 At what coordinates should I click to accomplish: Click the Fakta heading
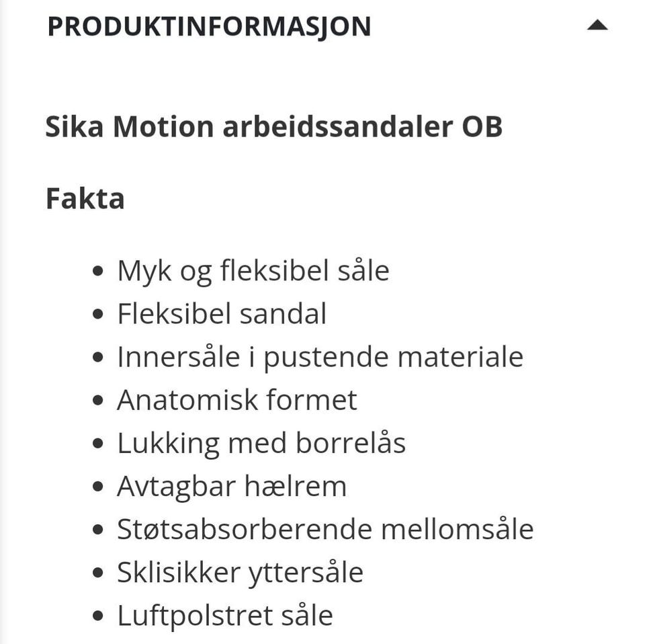tap(85, 199)
